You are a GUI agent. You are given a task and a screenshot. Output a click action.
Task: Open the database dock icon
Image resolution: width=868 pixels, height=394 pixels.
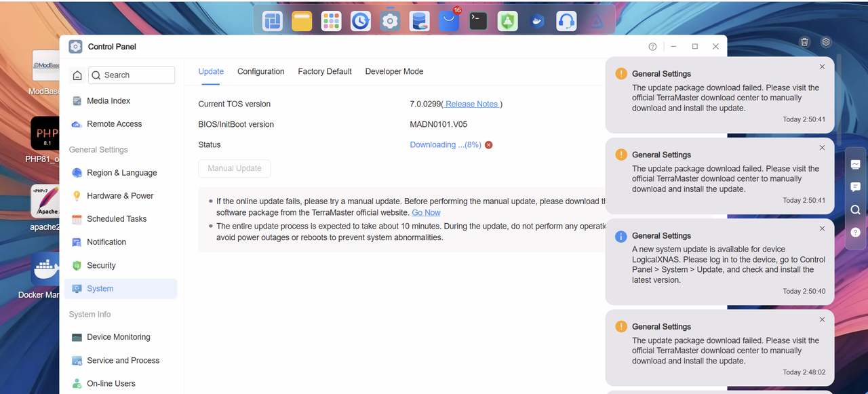tap(419, 21)
